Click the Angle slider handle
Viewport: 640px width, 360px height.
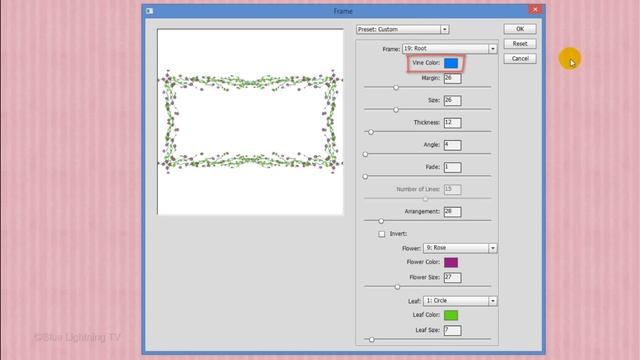[365, 154]
